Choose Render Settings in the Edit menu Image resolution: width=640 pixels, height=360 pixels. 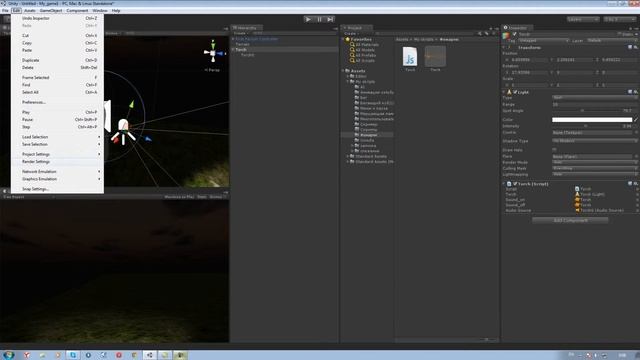coord(57,162)
